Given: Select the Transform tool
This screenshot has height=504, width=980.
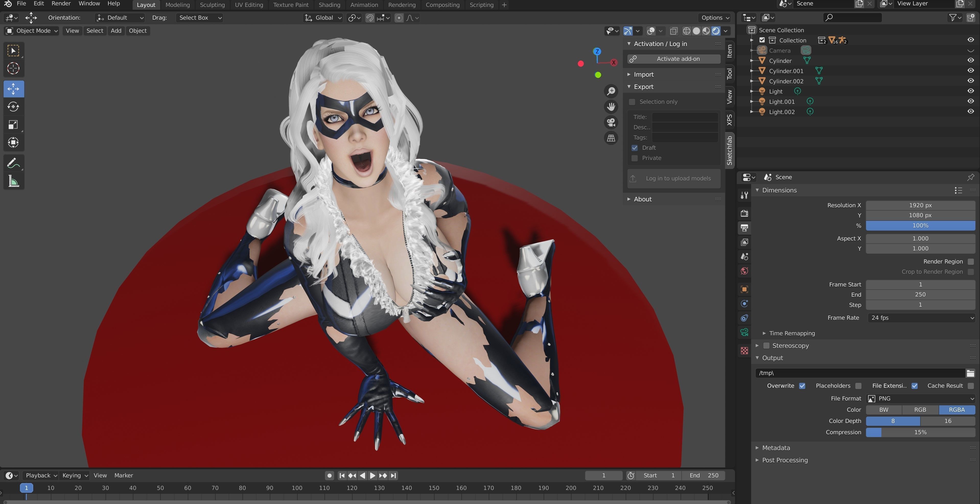Looking at the screenshot, I should click(13, 142).
